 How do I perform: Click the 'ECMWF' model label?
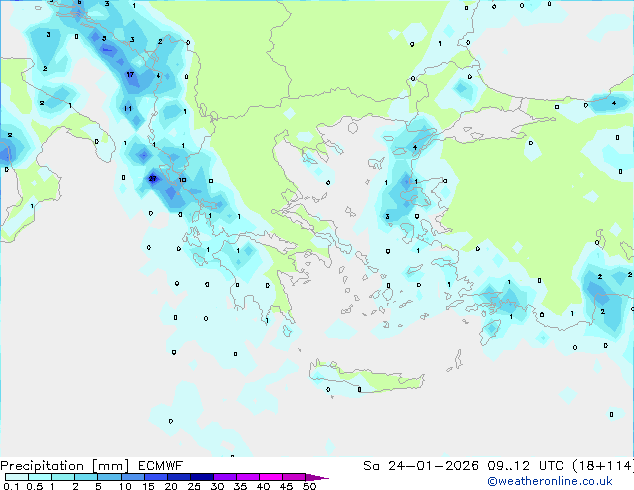pyautogui.click(x=161, y=466)
